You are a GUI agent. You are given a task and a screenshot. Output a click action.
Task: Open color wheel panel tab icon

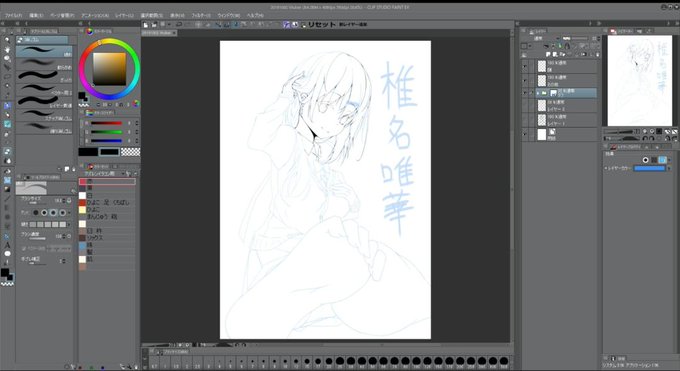[x=89, y=31]
